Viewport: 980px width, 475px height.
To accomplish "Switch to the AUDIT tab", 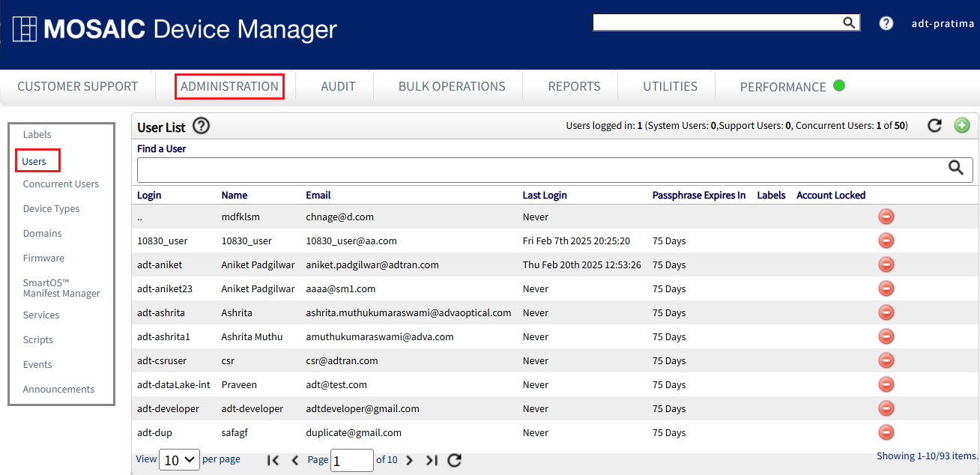I will (338, 86).
